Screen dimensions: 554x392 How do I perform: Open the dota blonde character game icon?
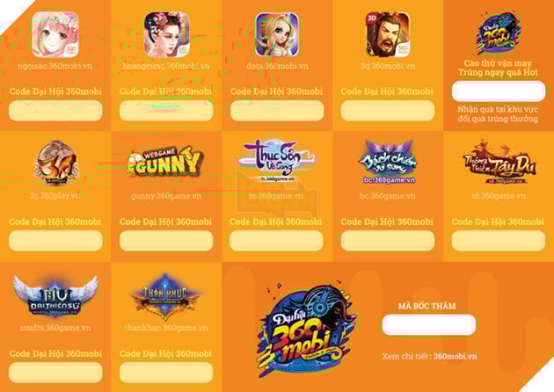[277, 34]
